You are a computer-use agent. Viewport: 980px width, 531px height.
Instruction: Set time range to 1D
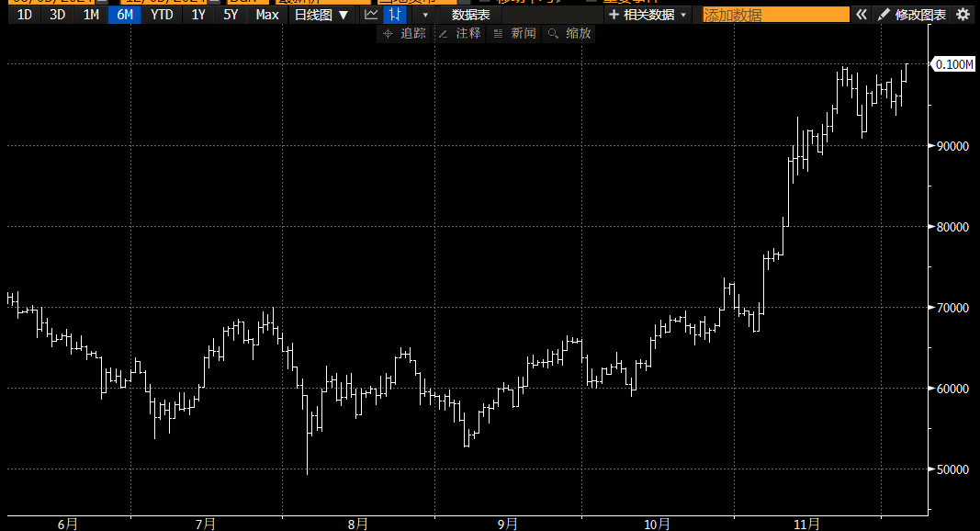click(x=25, y=15)
